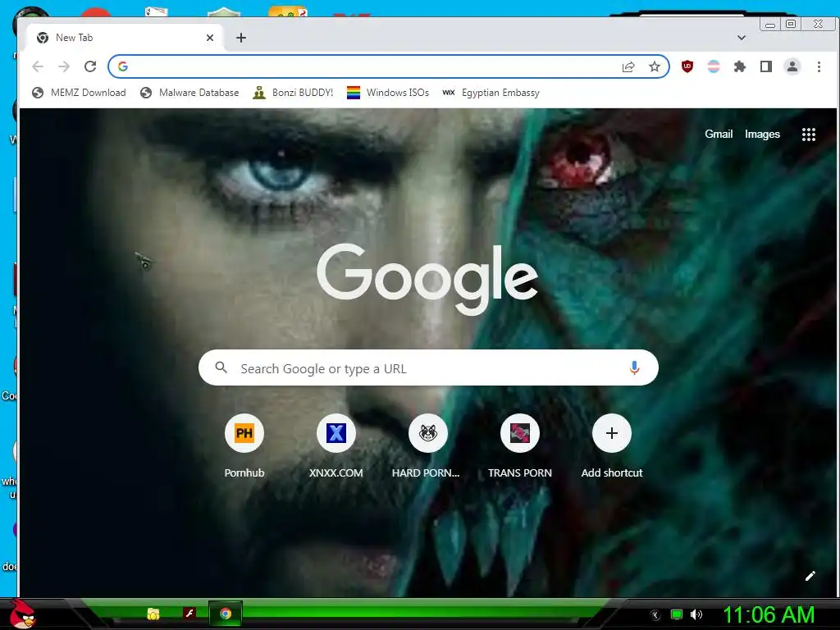Click the Google G icon in address bar
Screen dimensions: 840x630
coord(123,66)
